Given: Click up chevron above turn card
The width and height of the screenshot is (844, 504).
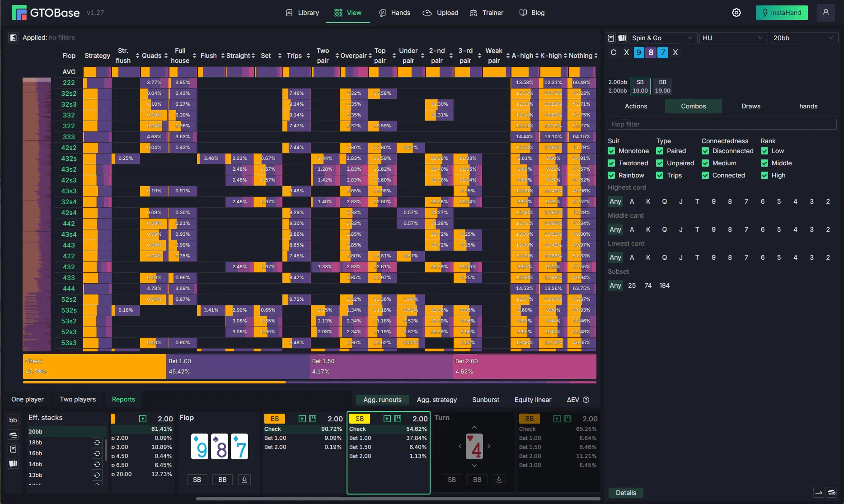Looking at the screenshot, I should [474, 427].
